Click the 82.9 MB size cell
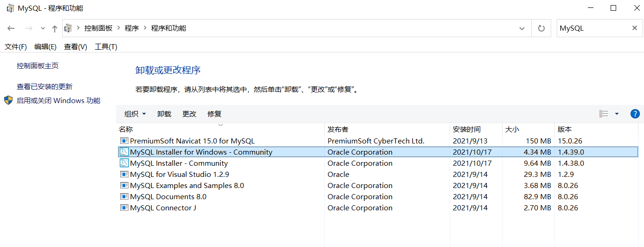 (537, 196)
